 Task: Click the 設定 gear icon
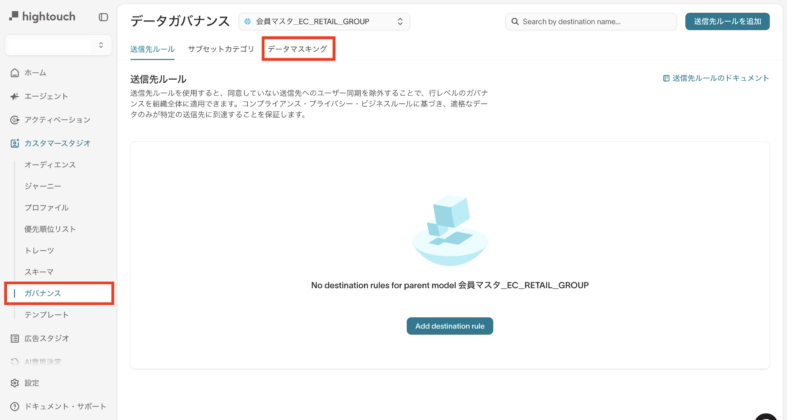pos(15,383)
